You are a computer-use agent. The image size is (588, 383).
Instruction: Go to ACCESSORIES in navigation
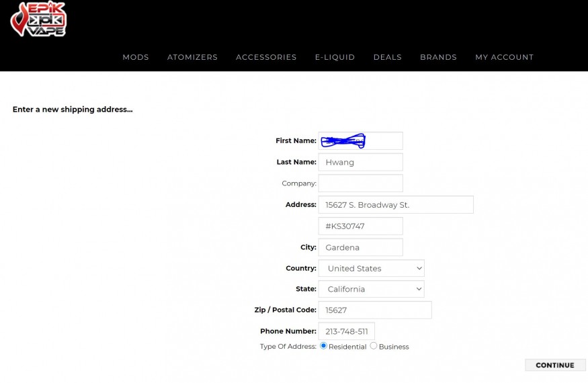266,57
